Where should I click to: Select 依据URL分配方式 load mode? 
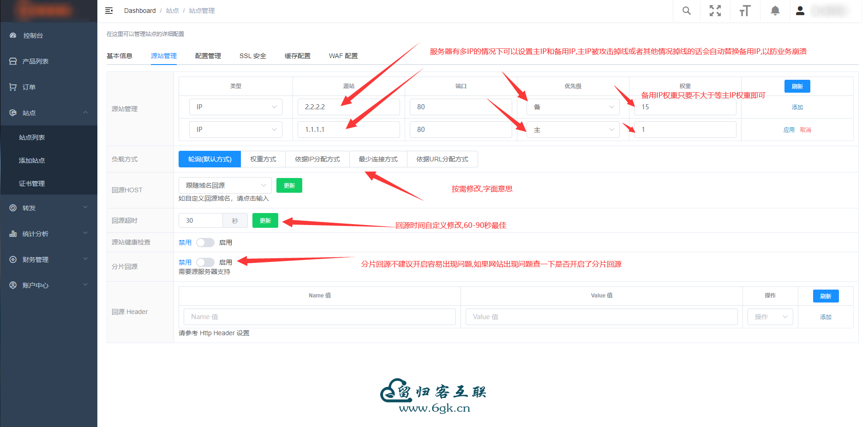coord(443,159)
